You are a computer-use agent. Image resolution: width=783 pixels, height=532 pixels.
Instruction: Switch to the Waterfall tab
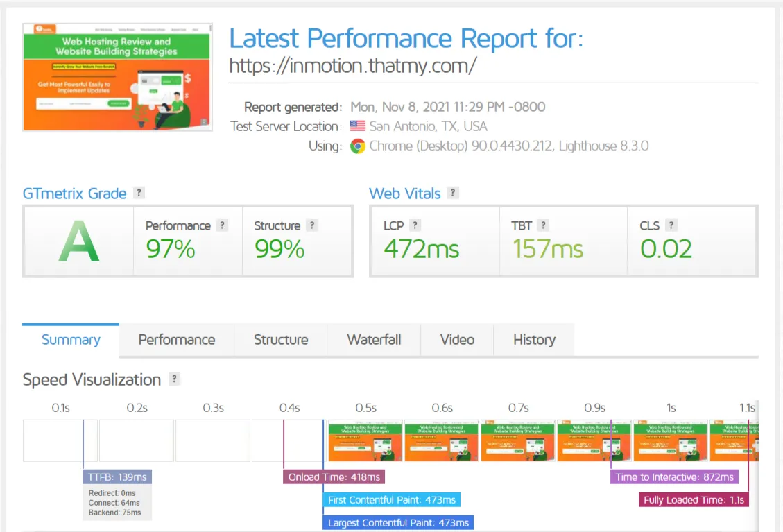pyautogui.click(x=374, y=340)
